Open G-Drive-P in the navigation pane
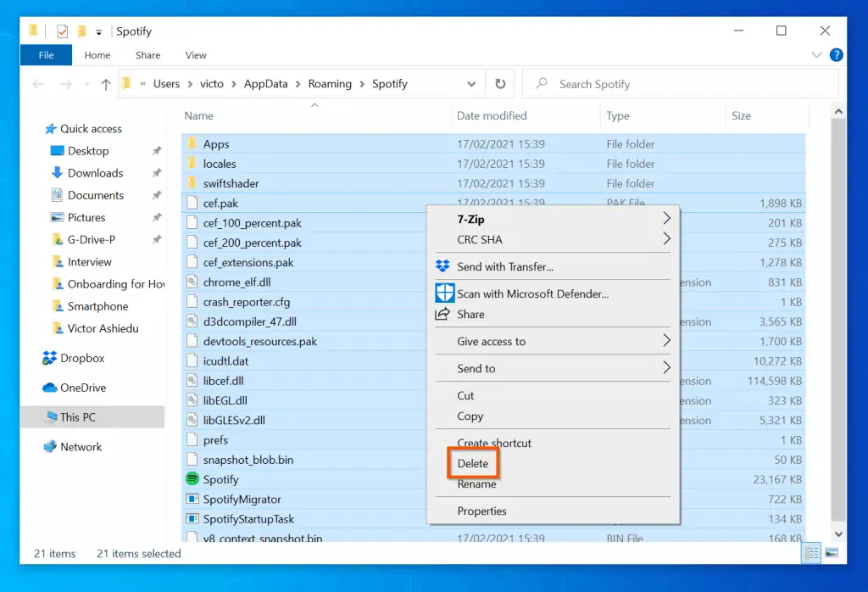Viewport: 868px width, 592px height. click(x=92, y=240)
